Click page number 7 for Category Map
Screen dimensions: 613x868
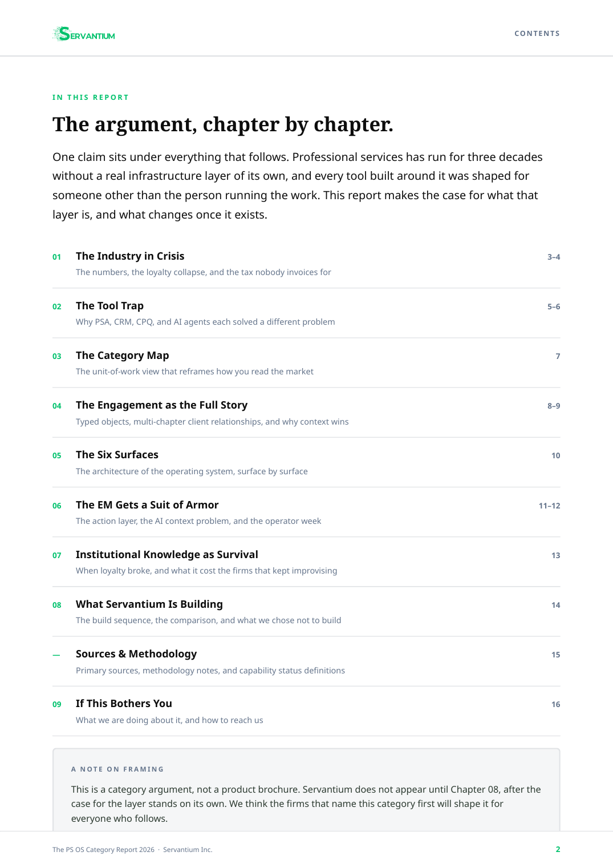tap(558, 357)
